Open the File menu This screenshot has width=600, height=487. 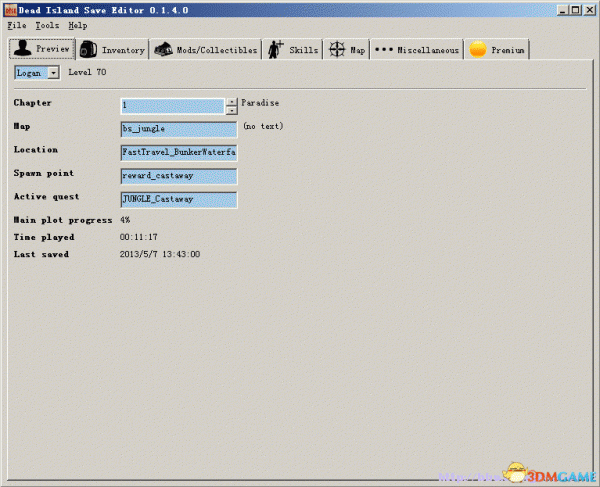17,26
